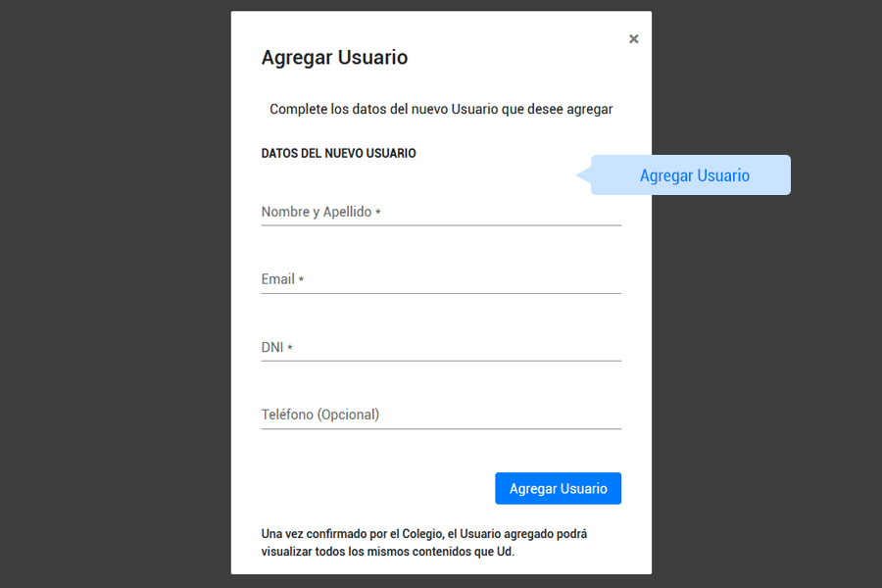Click the required asterisk beside Email
Screen dimensions: 882x588
point(302,280)
